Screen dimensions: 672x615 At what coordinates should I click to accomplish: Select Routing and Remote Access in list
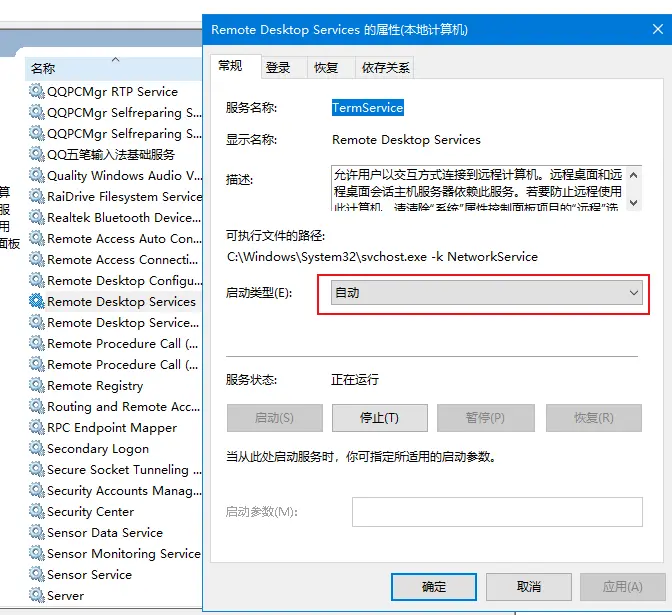click(122, 406)
